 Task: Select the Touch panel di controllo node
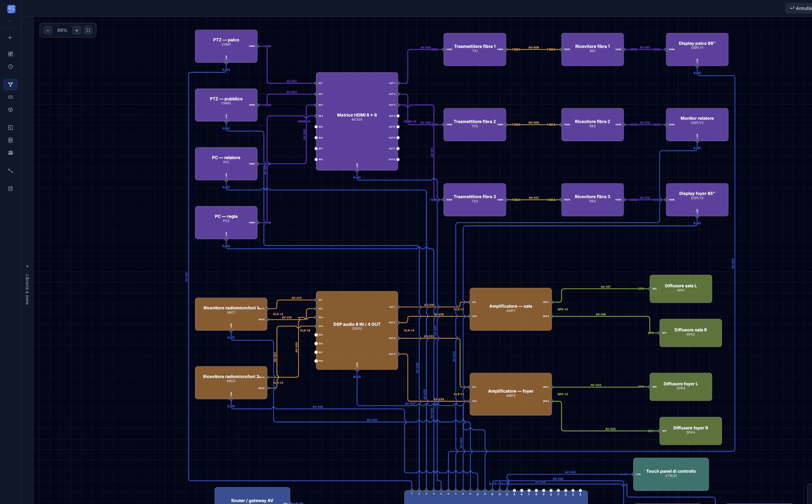671,474
